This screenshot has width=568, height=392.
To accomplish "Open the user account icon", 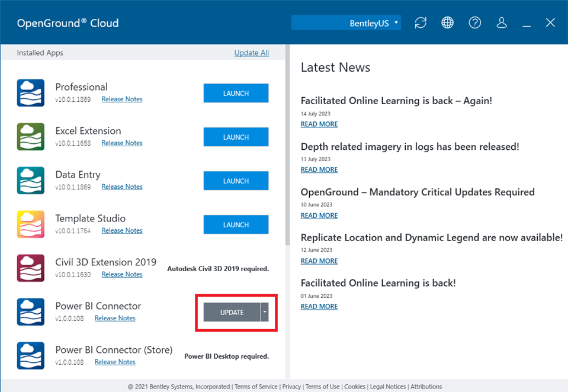I will (x=502, y=23).
